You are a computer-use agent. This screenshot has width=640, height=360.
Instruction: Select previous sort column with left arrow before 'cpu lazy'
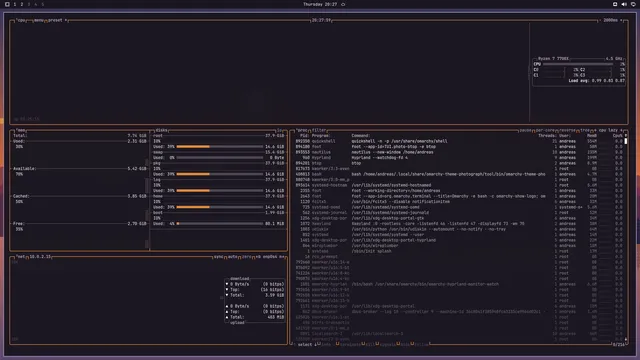click(595, 130)
